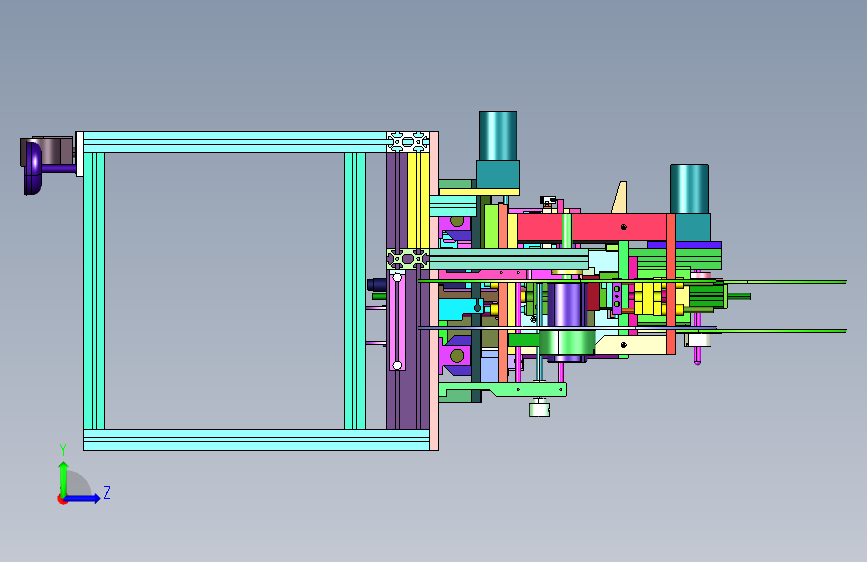The height and width of the screenshot is (562, 867).
Task: Click the blue Z axis arrow of the triad
Action: (x=83, y=498)
